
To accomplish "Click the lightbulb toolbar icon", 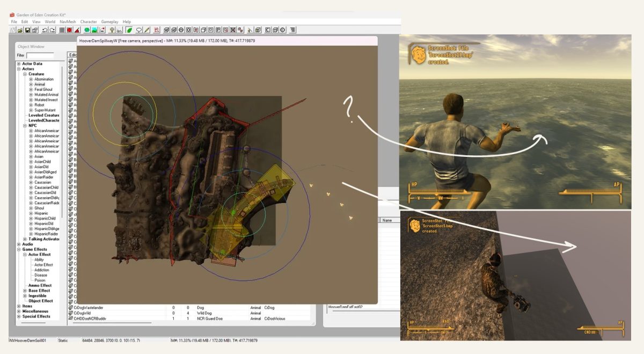I will tap(112, 30).
